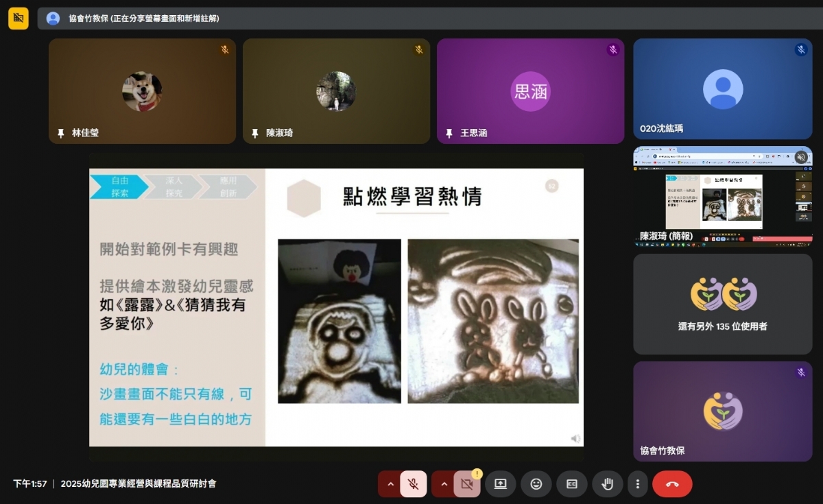Select the 自由探索 tab on the slide
The height and width of the screenshot is (504, 823).
[119, 187]
